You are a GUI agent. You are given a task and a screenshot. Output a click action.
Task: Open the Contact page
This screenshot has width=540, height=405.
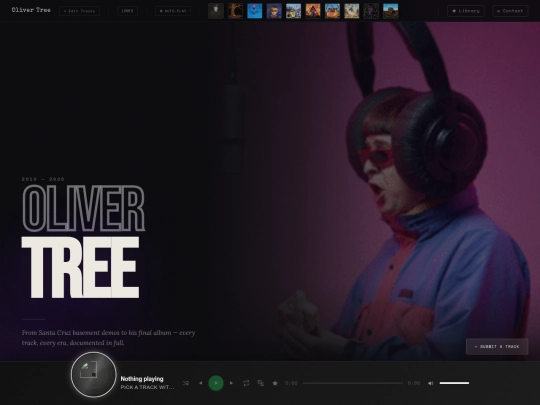pos(510,11)
